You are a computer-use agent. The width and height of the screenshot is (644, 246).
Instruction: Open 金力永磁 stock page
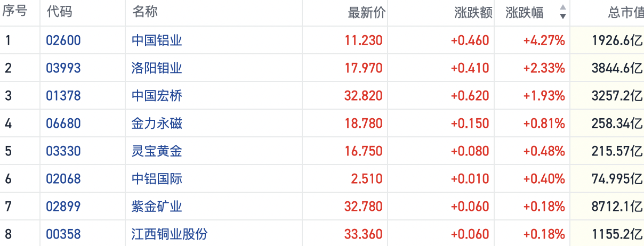[157, 124]
